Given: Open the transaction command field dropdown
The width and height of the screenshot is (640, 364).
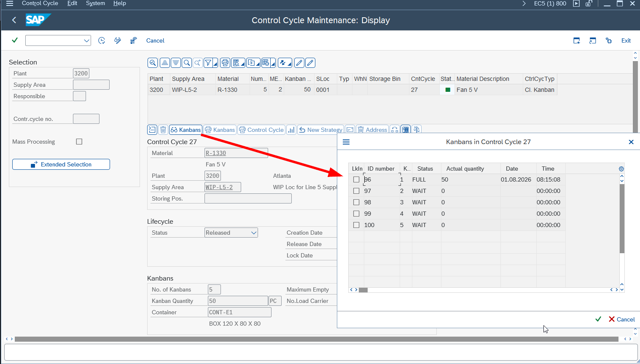Looking at the screenshot, I should pos(86,40).
